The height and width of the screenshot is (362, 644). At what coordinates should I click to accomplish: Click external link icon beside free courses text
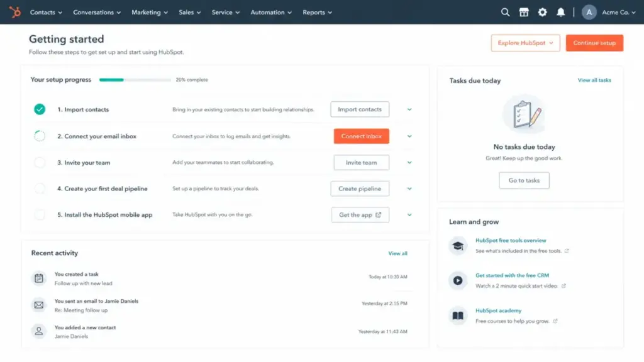(x=555, y=321)
